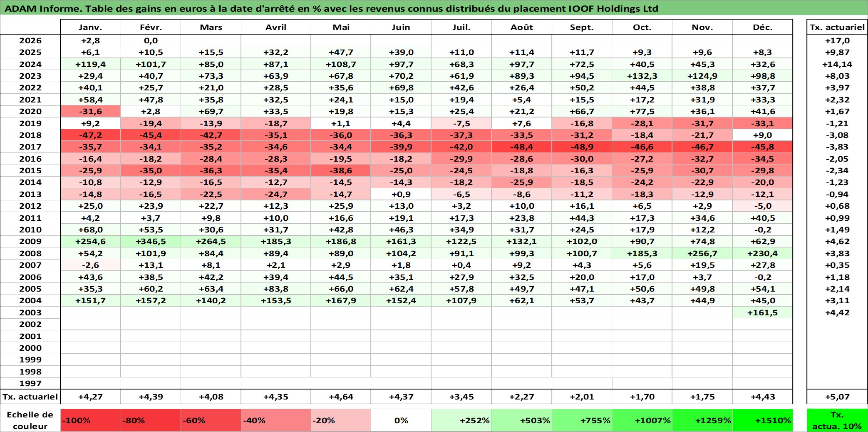This screenshot has height=432, width=868.
Task: Select the -3,83 rate for 2017
Action: pos(837,147)
